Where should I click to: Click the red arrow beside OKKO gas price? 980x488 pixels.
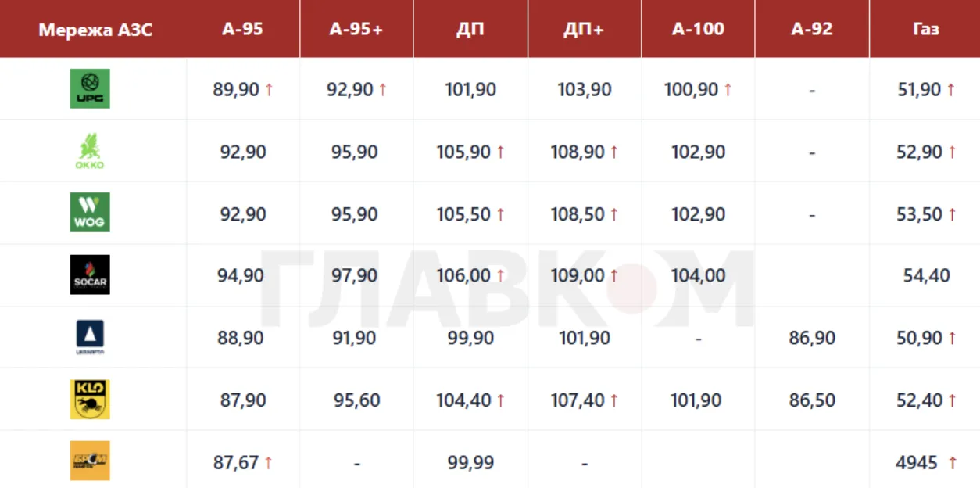point(951,152)
